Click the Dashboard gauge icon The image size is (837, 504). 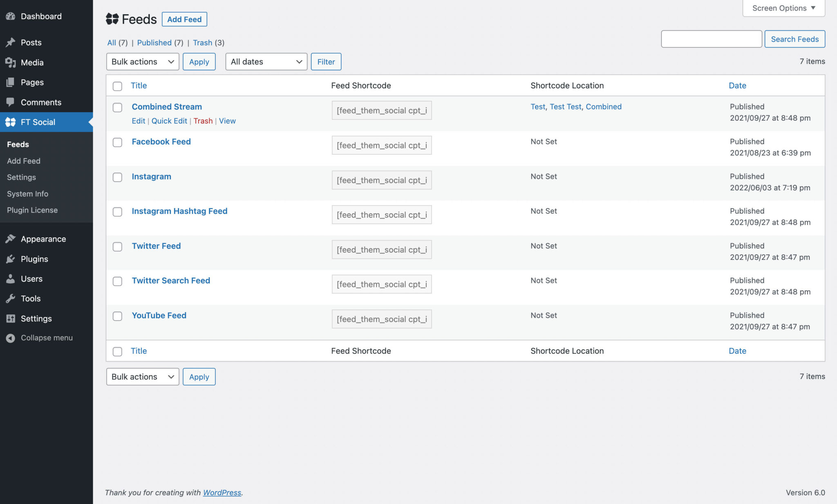(x=11, y=16)
